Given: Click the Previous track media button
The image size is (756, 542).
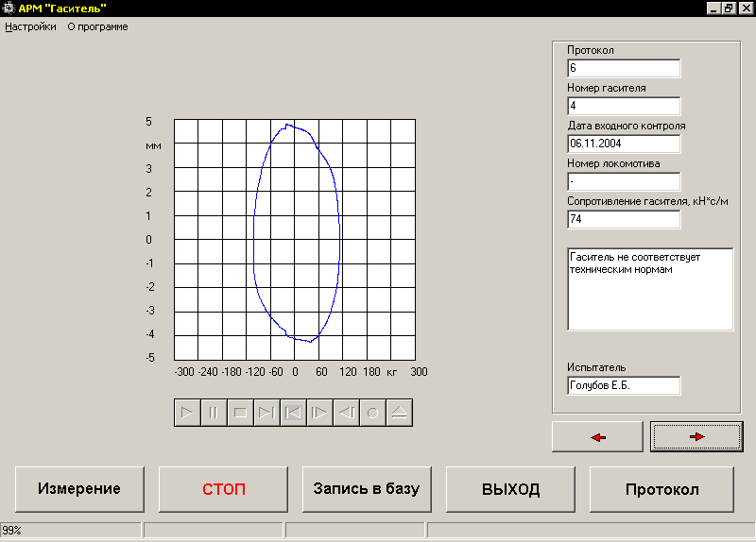Looking at the screenshot, I should coord(293,413).
